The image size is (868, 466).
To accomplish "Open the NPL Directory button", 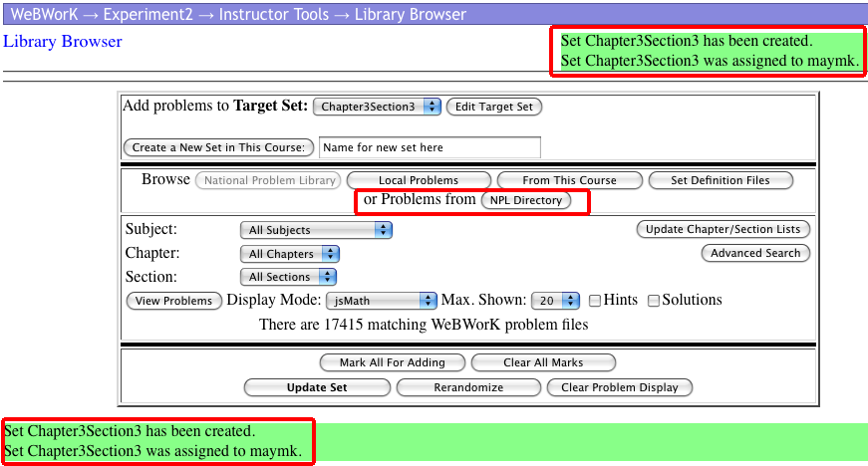I will (526, 200).
